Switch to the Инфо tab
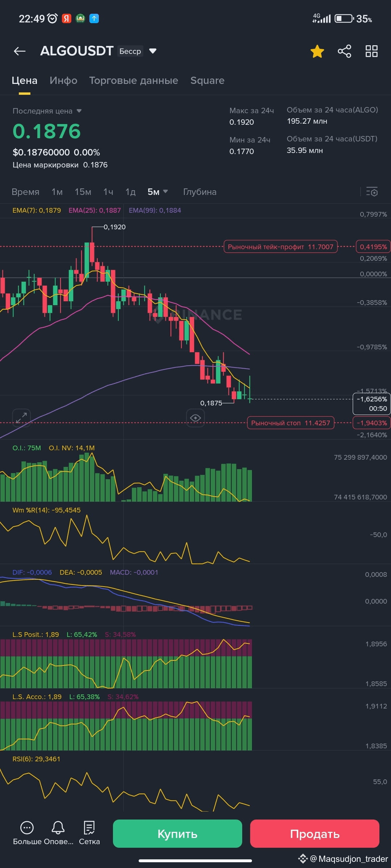This screenshot has height=868, width=391. coord(63,80)
